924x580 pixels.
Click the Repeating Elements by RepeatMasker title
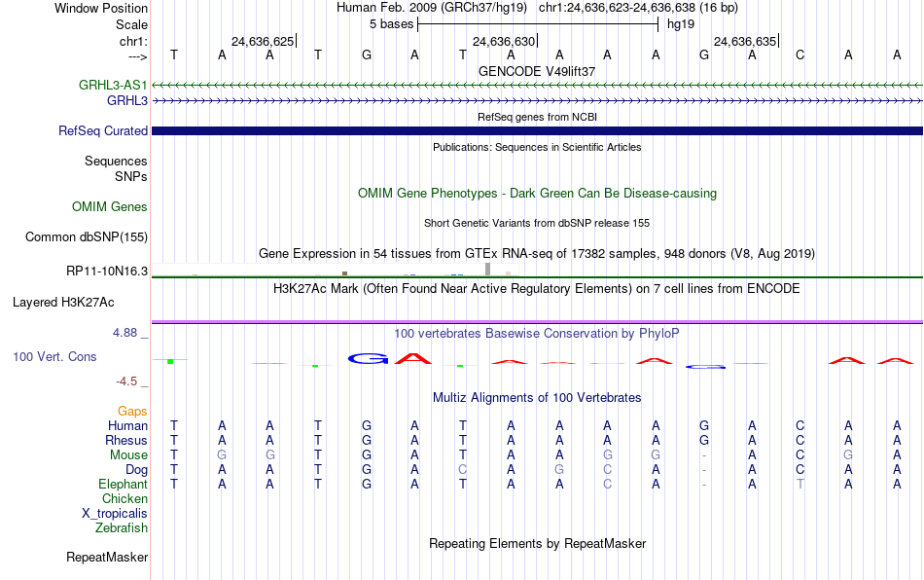tap(537, 543)
